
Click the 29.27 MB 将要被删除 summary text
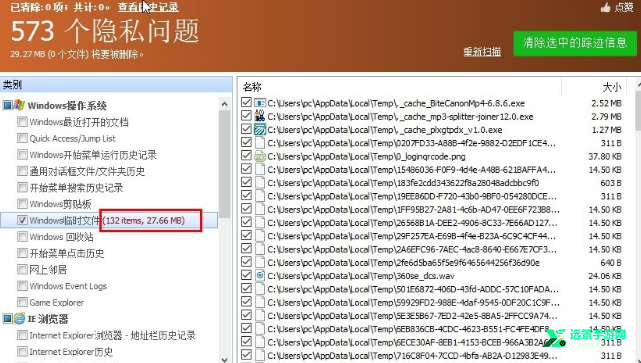click(x=77, y=54)
